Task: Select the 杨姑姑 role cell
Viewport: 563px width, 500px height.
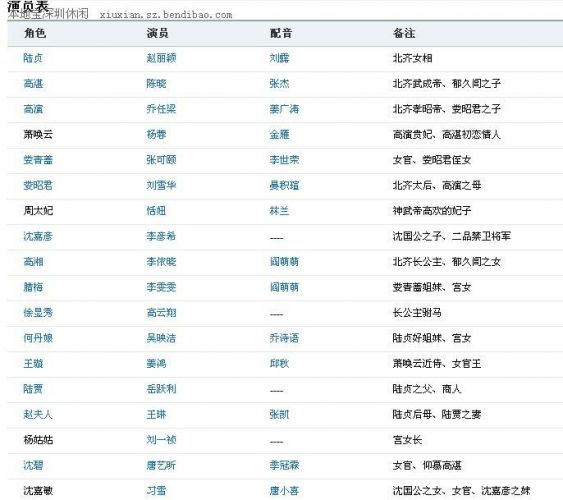Action: pos(38,440)
